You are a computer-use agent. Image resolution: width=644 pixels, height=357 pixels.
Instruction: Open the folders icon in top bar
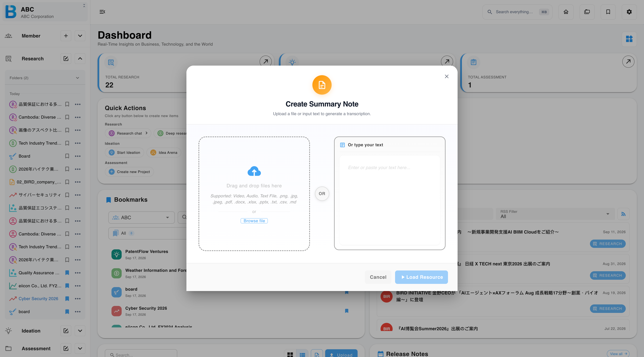click(587, 12)
